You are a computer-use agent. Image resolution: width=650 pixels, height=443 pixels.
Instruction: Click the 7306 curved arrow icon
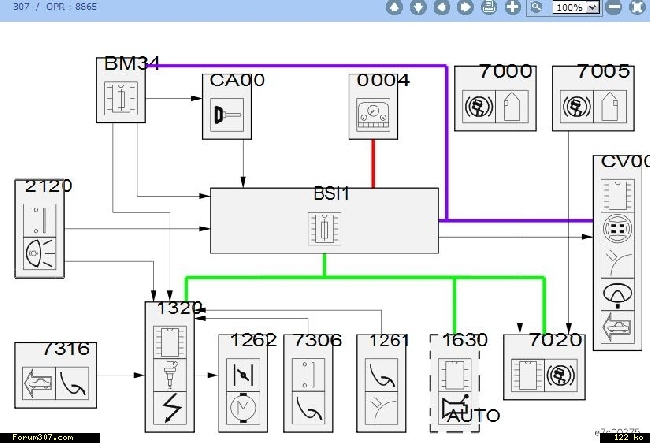(x=308, y=408)
